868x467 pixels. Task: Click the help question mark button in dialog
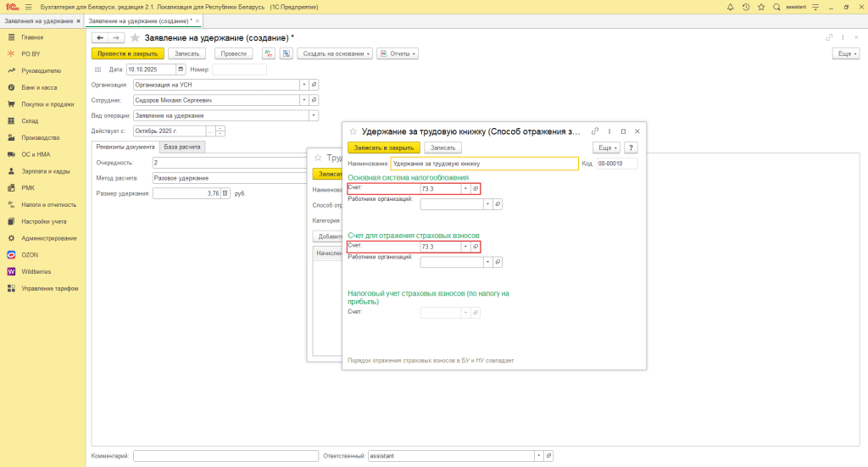click(x=631, y=147)
